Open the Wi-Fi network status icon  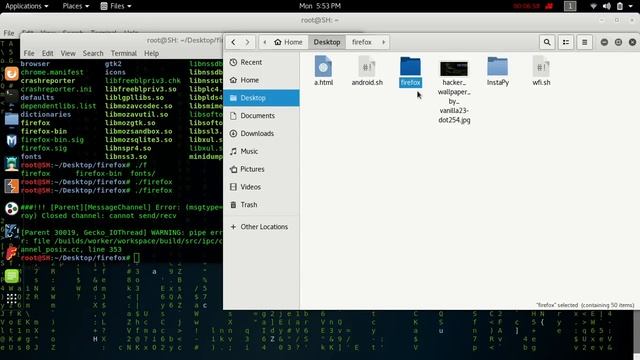[593, 6]
